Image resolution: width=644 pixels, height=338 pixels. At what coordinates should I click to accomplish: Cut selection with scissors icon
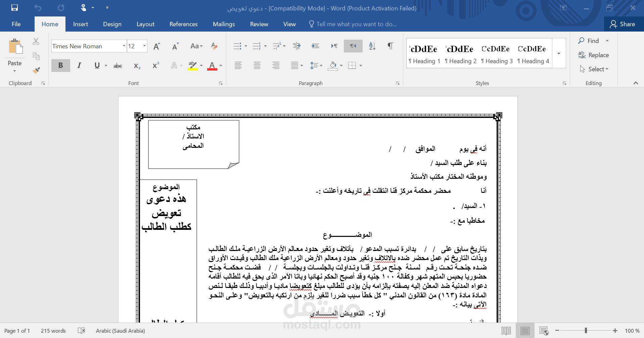point(36,42)
